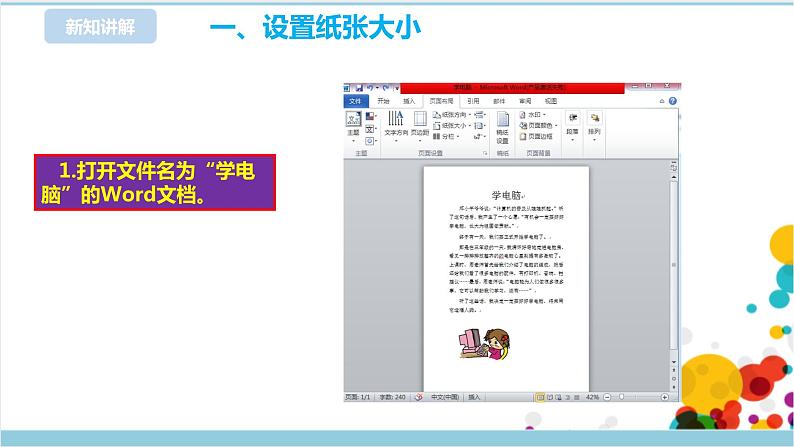This screenshot has width=794, height=447.
Task: Click the vertical scrollbar up arrow
Action: pos(673,177)
